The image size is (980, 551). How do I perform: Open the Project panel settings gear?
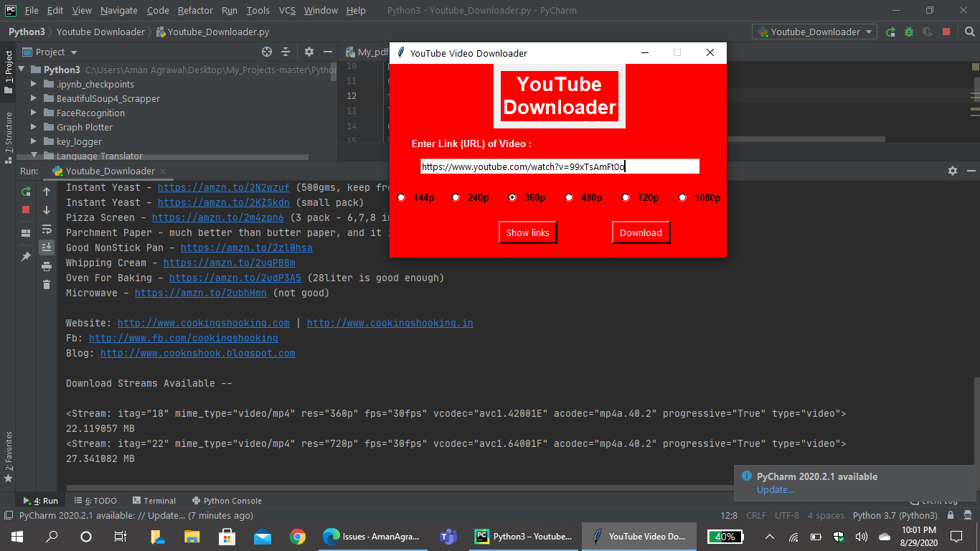(x=308, y=52)
